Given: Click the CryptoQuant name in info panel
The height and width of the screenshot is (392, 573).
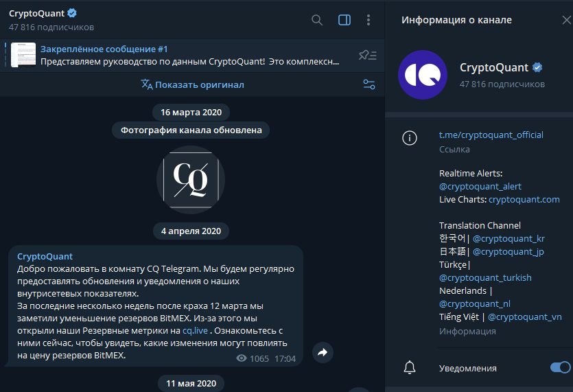Looking at the screenshot, I should click(493, 68).
